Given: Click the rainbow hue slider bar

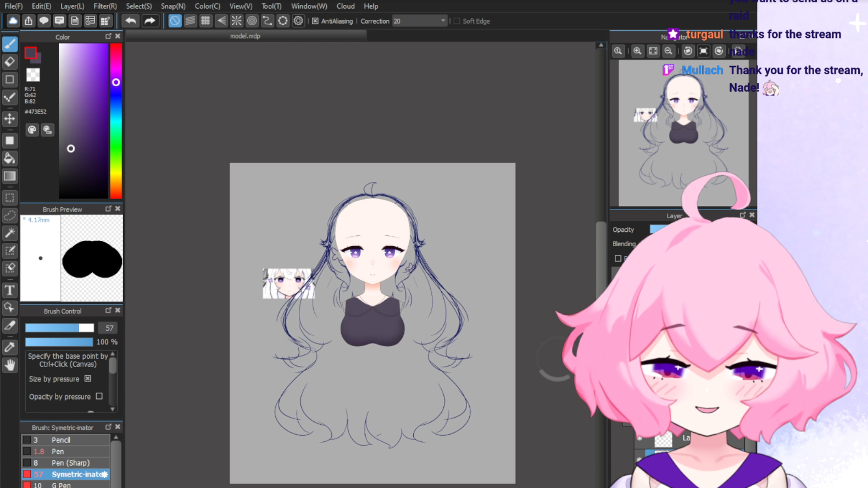Looking at the screenshot, I should click(116, 121).
